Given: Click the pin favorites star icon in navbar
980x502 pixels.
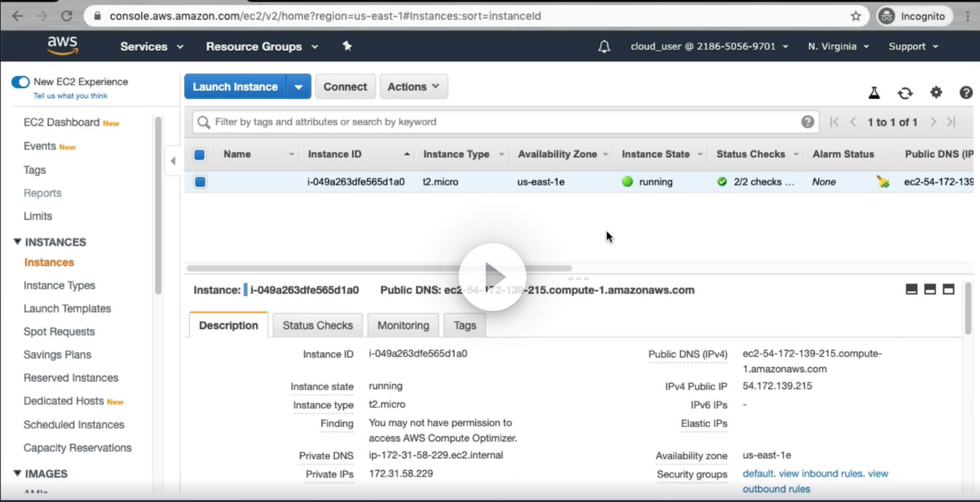Looking at the screenshot, I should pos(347,46).
